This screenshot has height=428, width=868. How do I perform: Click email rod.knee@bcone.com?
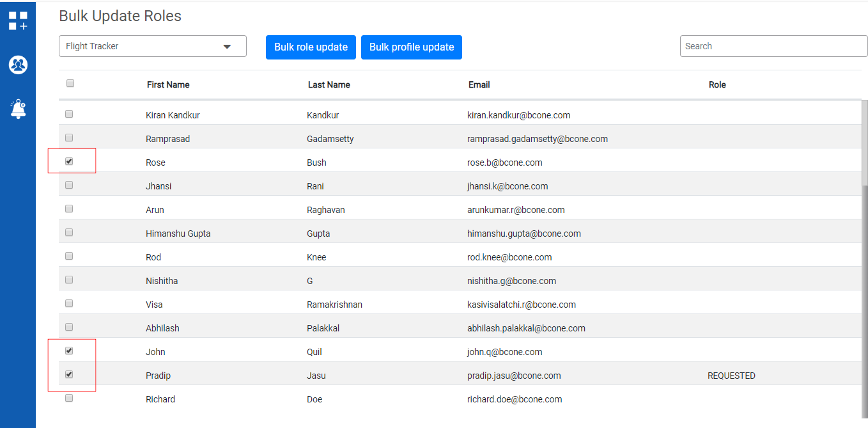coord(509,257)
